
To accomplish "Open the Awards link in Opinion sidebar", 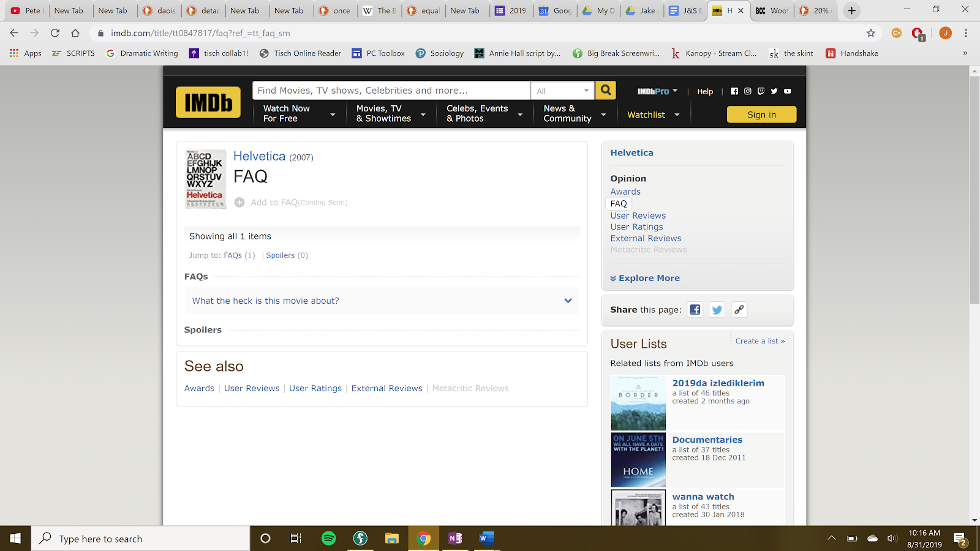I will [625, 192].
